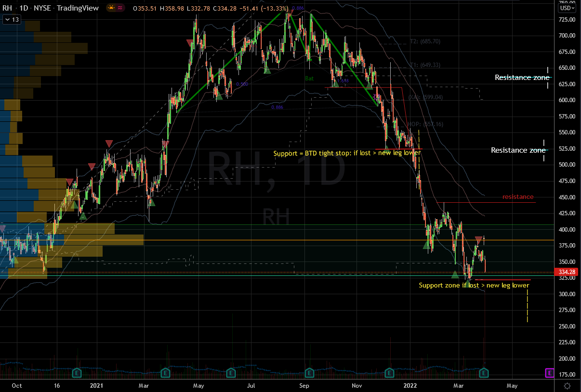
Task: Open the USD currency dropdown
Action: click(567, 8)
